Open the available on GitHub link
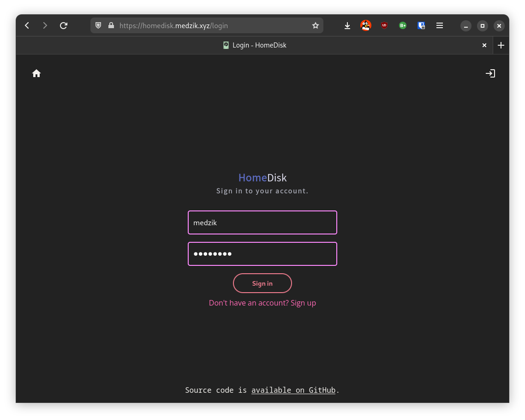Viewport: 525px width, 420px height. point(293,390)
